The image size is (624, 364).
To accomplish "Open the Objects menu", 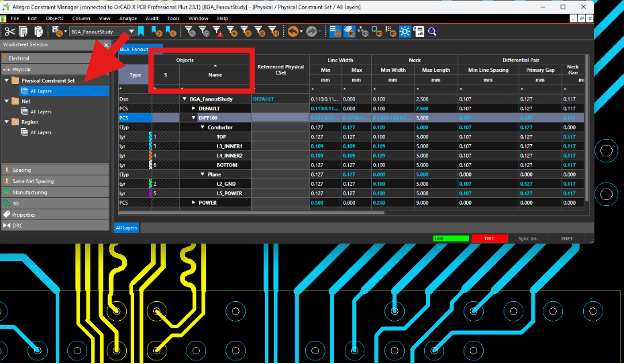I will tap(55, 19).
